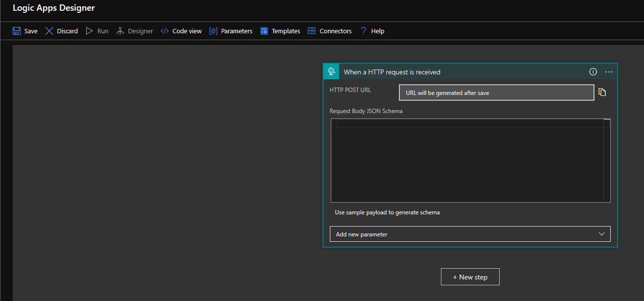Click the 'HTTP POST URL' label
This screenshot has height=301, width=644.
[x=350, y=90]
